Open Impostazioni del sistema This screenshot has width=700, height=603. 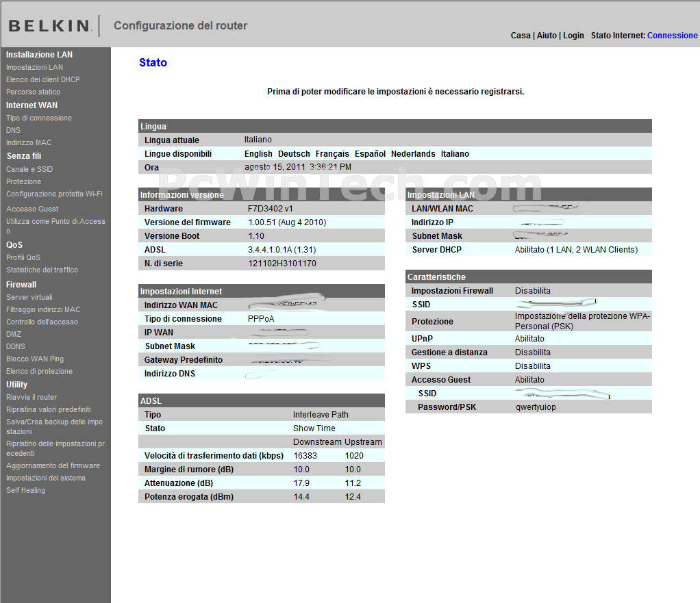(46, 478)
